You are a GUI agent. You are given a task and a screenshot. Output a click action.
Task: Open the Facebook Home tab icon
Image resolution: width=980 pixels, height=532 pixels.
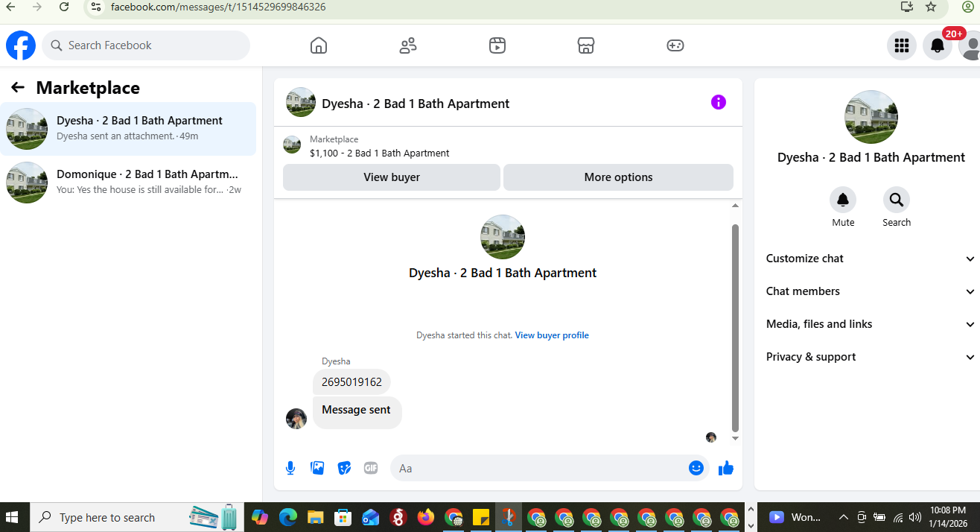pyautogui.click(x=319, y=45)
